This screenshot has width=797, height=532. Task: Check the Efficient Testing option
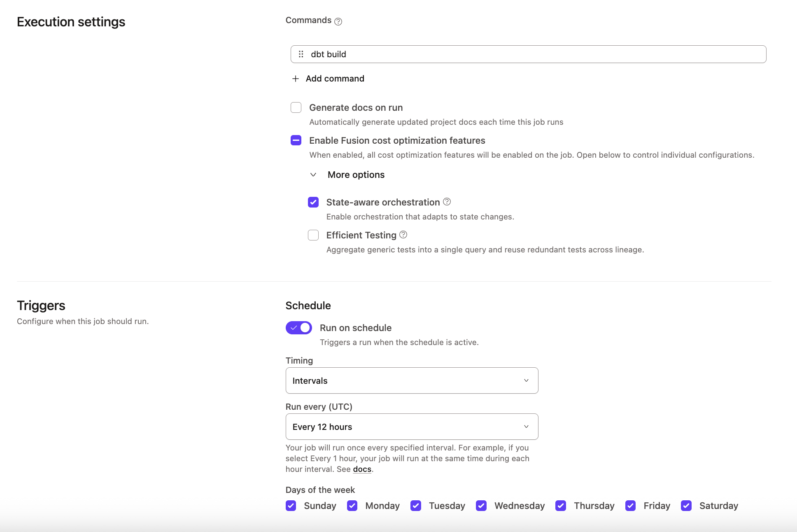(313, 235)
